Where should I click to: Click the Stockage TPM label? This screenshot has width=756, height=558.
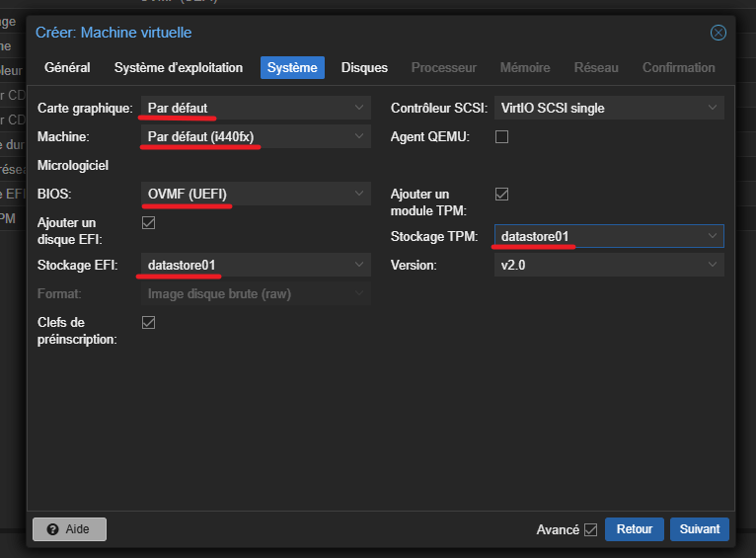434,236
